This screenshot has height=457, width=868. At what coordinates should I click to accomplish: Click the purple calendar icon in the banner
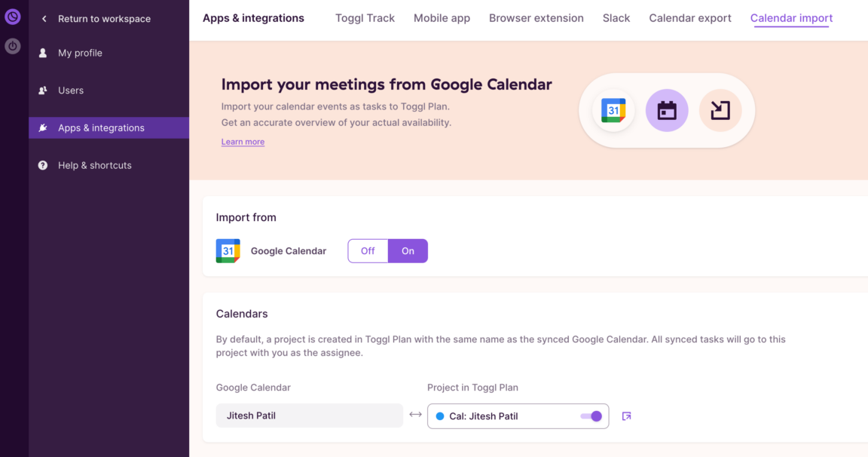click(x=667, y=110)
